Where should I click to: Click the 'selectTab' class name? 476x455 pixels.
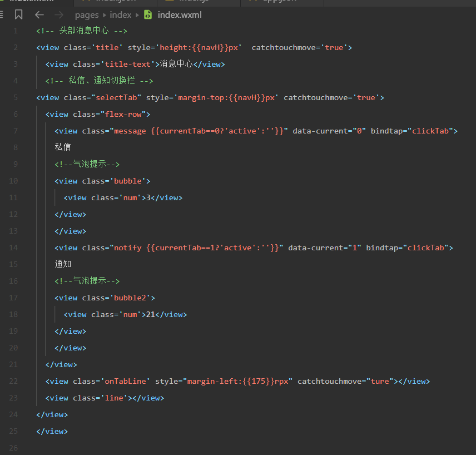[116, 97]
